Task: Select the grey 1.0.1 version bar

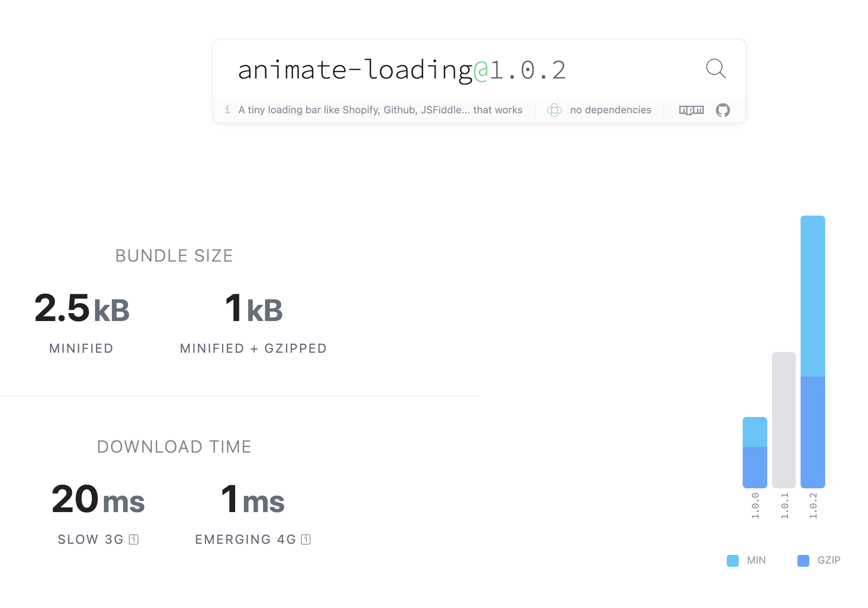Action: pyautogui.click(x=784, y=420)
